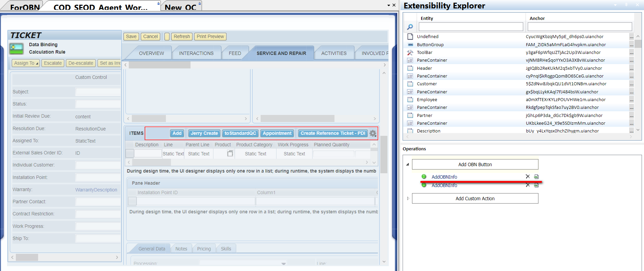
Task: Open XML icon of first AddOBNInfo entry
Action: point(536,177)
